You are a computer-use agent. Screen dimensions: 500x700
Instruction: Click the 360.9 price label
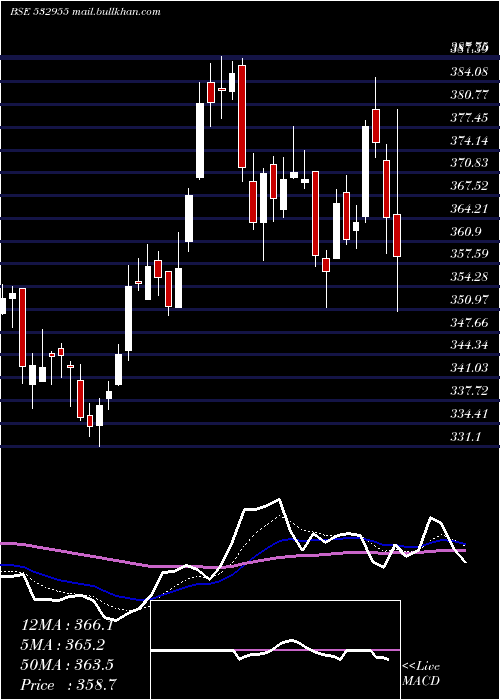[465, 231]
